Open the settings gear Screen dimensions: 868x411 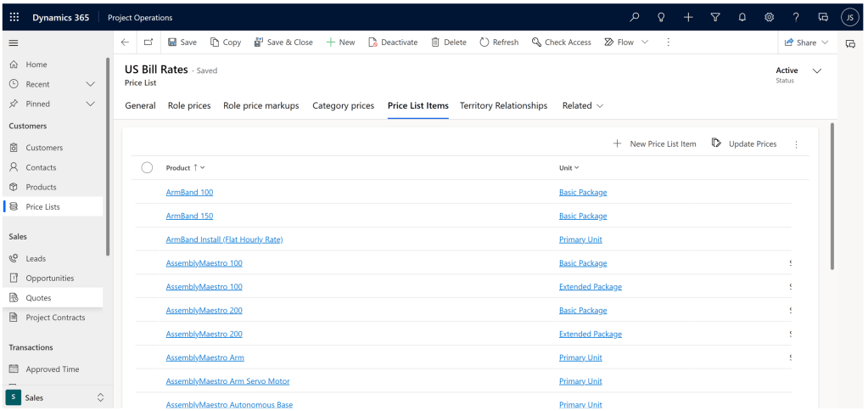[x=769, y=17]
